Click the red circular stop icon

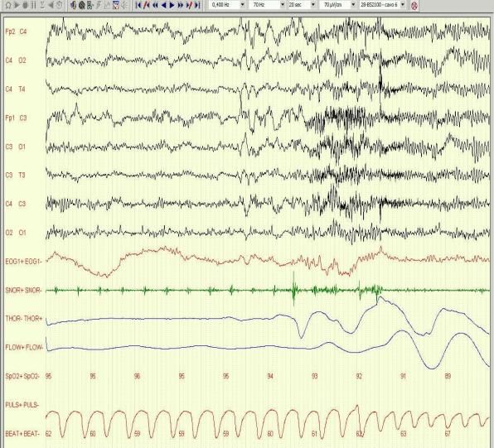pos(414,5)
